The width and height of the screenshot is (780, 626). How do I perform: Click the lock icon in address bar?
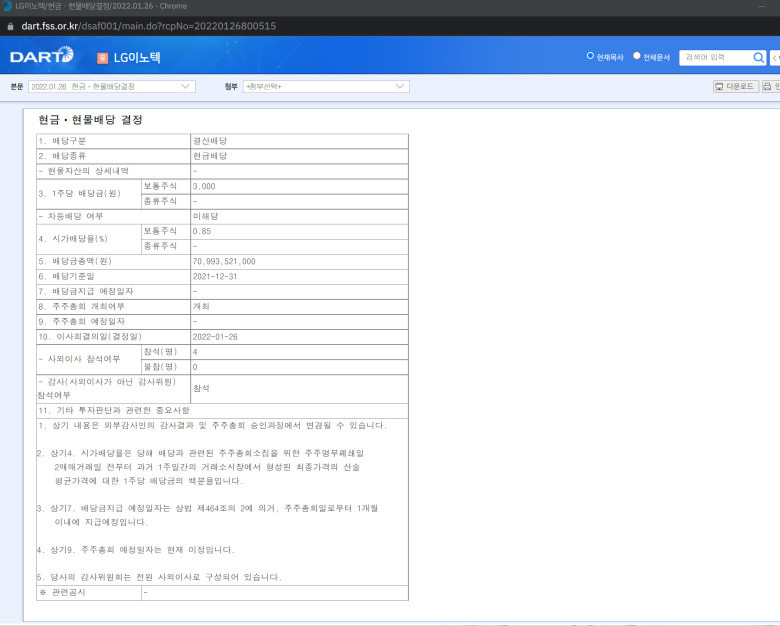tap(10, 26)
